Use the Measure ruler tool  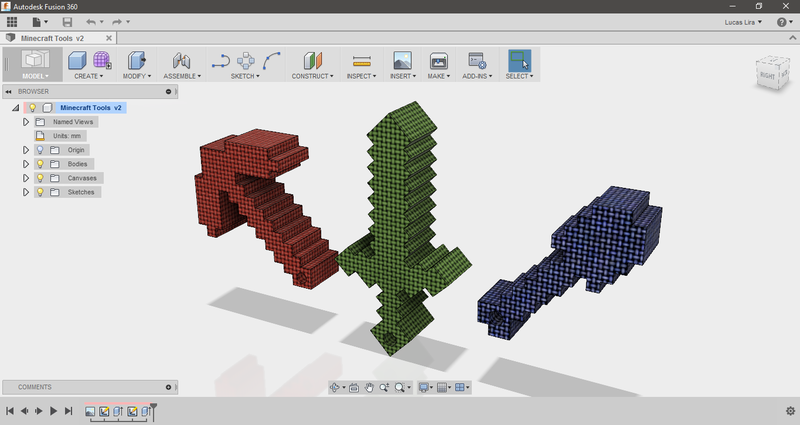click(x=361, y=61)
